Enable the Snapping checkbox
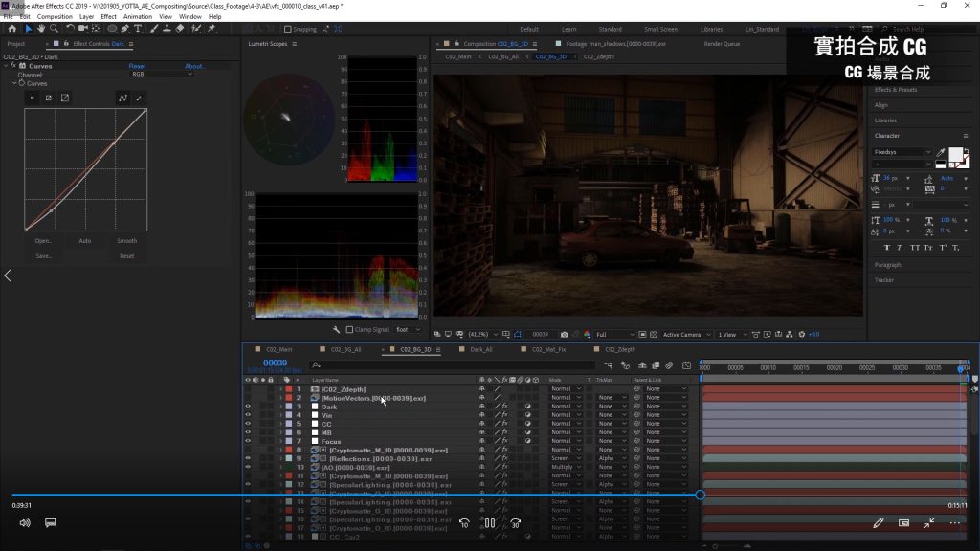The image size is (980, 551). point(288,30)
